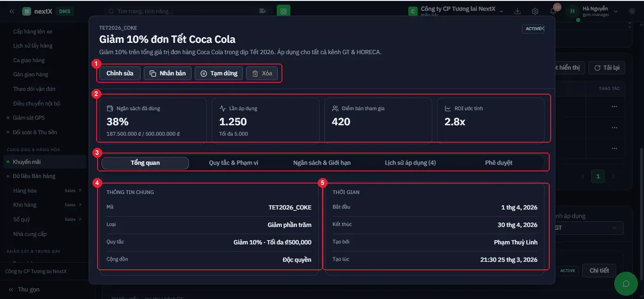Open the Phê duyệt tab
Screen dimensions: 644x299
tap(499, 163)
